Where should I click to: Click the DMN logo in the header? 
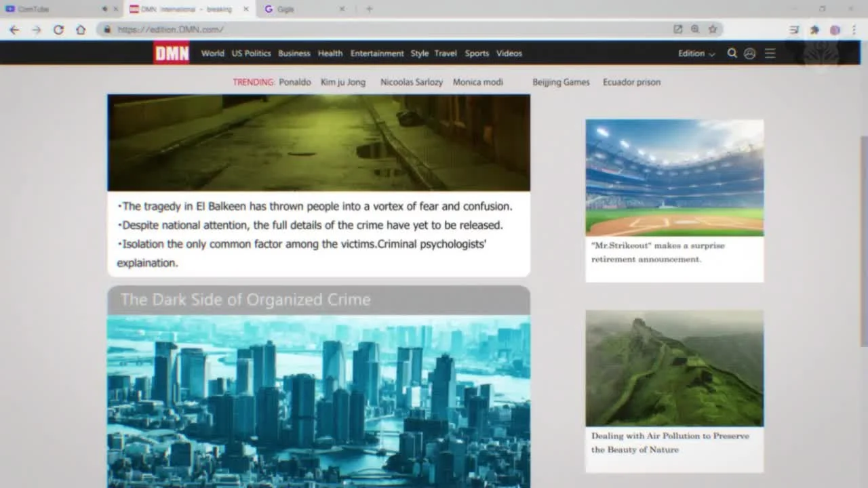point(171,53)
